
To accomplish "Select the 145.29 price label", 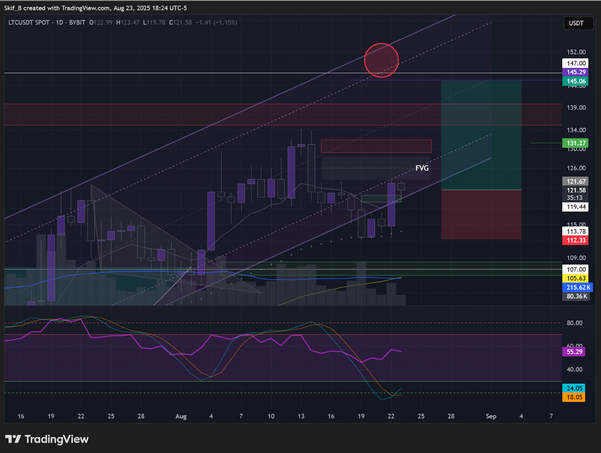I will pyautogui.click(x=575, y=72).
